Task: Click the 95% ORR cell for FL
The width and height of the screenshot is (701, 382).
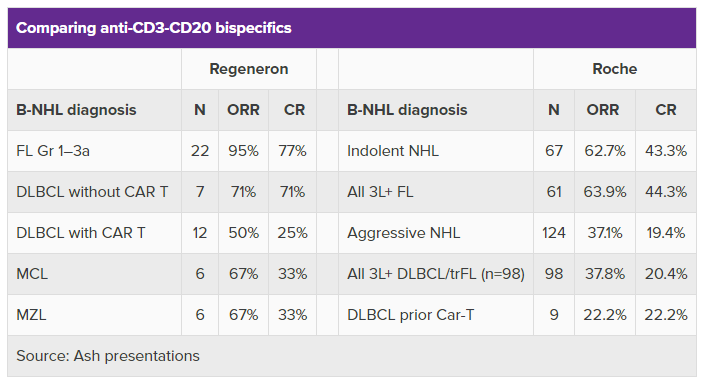Action: (x=244, y=151)
